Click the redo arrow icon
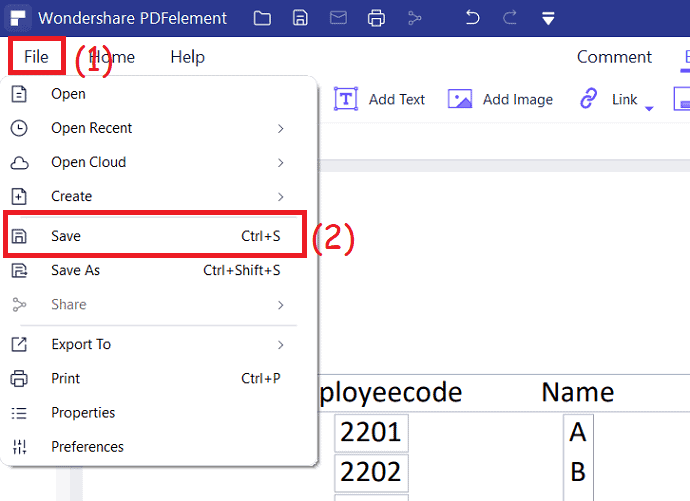This screenshot has width=690, height=501. (x=510, y=18)
